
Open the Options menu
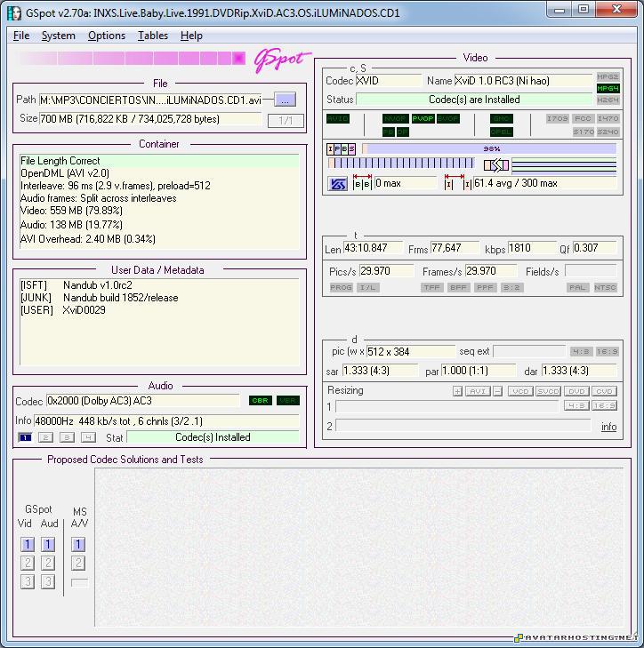coord(106,36)
